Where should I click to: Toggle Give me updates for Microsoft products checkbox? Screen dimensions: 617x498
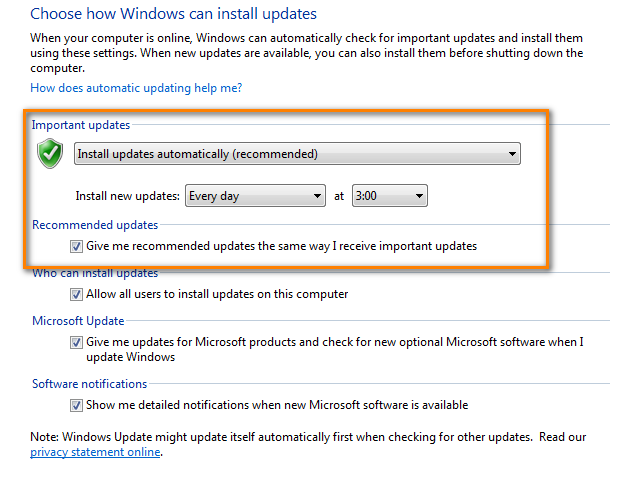(x=76, y=343)
